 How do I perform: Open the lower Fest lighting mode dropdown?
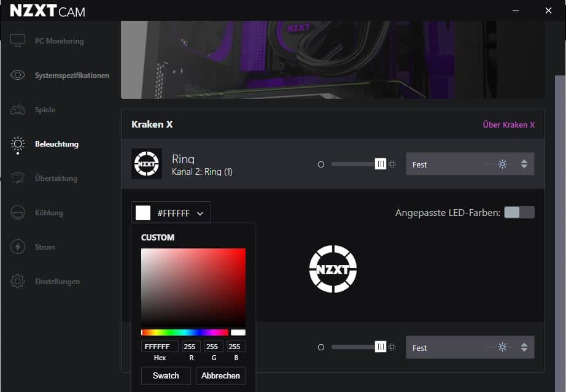click(470, 348)
